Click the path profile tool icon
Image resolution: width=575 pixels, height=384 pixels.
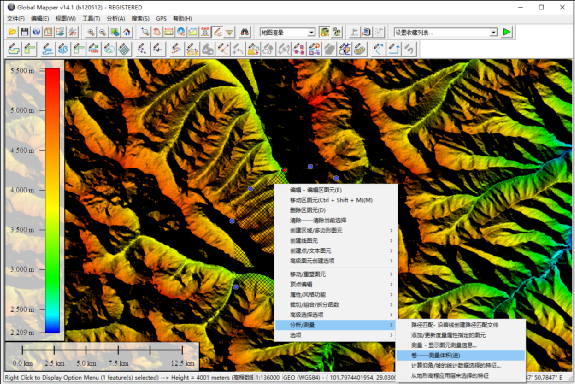coord(193,32)
